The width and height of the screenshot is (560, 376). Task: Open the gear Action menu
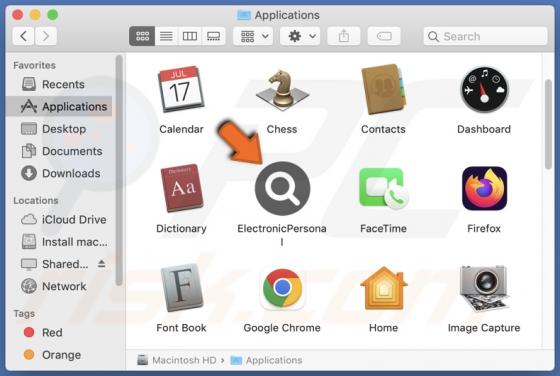click(x=300, y=36)
